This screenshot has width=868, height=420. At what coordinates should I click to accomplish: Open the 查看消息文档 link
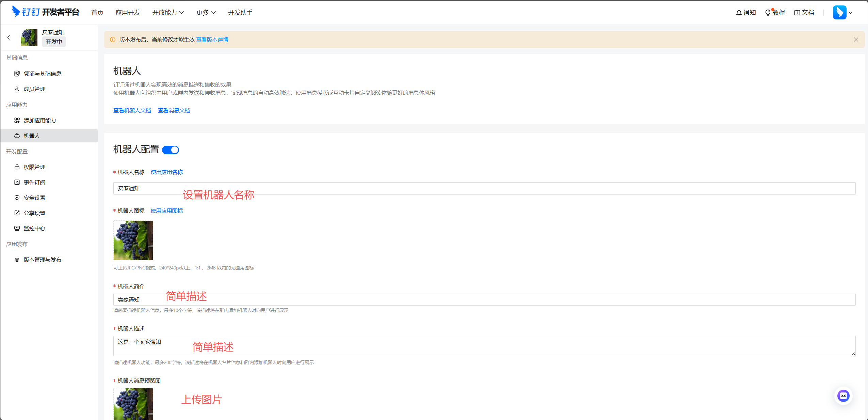pyautogui.click(x=174, y=110)
